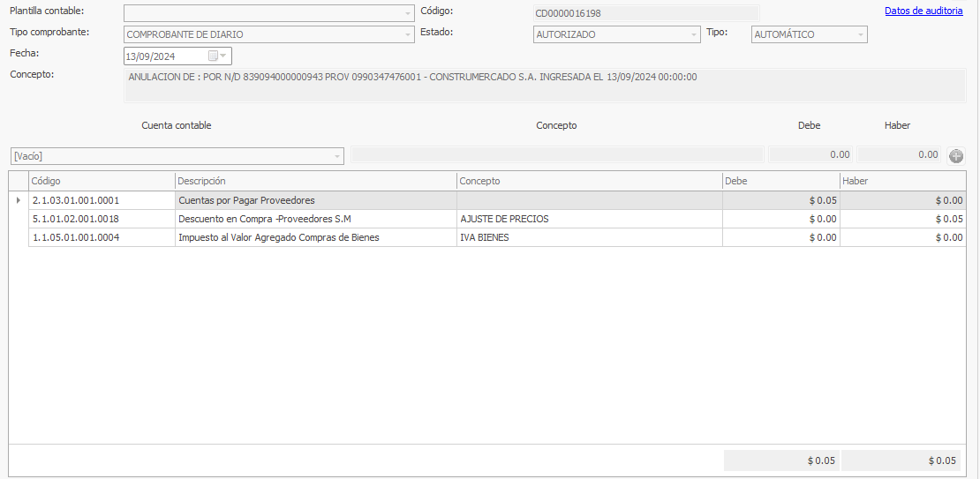980x479 pixels.
Task: Expand the Plantilla contable dropdown
Action: pos(407,13)
